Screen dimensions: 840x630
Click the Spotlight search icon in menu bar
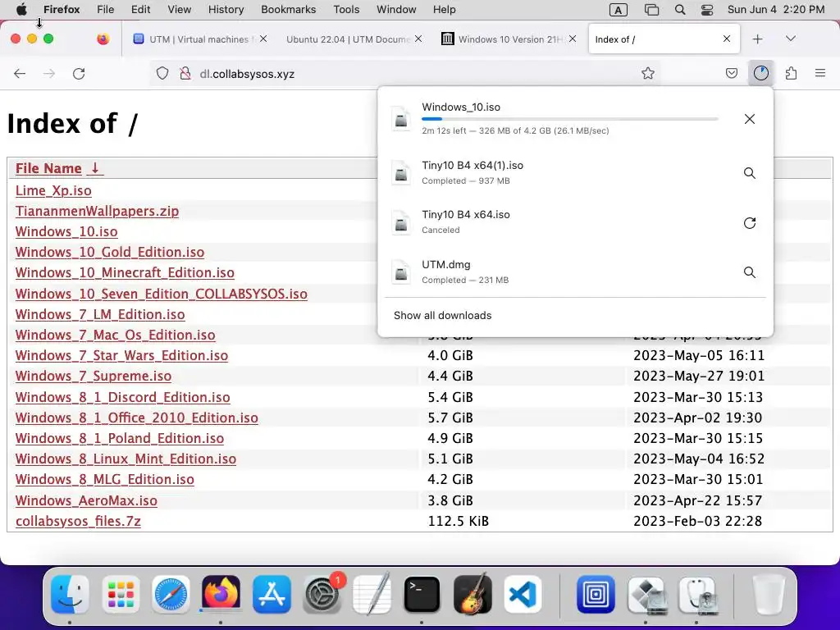pos(680,10)
